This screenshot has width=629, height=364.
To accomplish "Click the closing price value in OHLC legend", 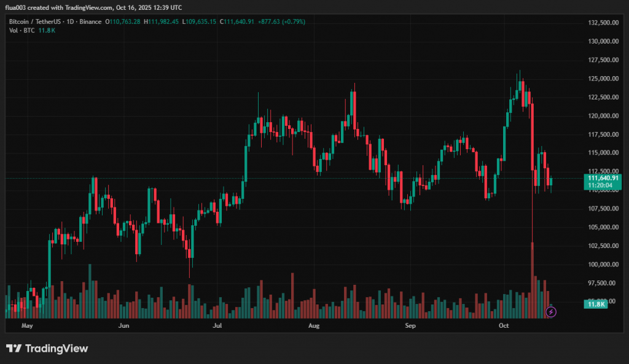I will pyautogui.click(x=242, y=21).
